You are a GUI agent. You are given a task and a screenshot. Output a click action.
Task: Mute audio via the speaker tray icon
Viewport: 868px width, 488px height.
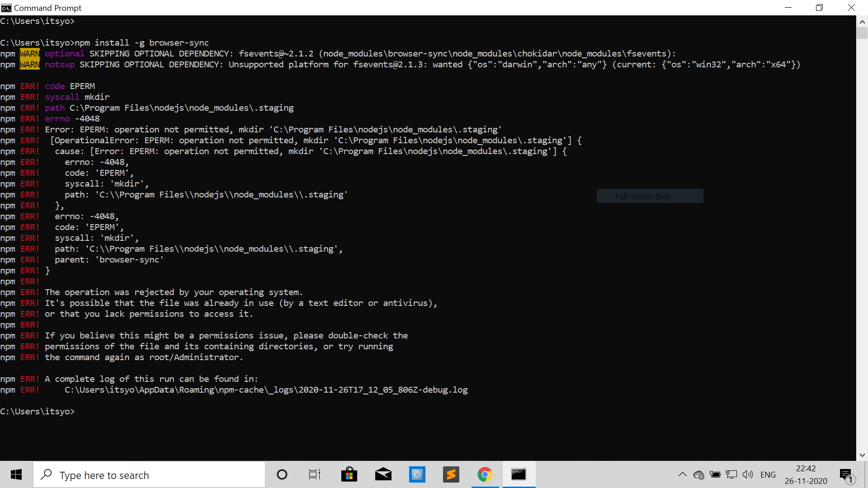pyautogui.click(x=748, y=475)
